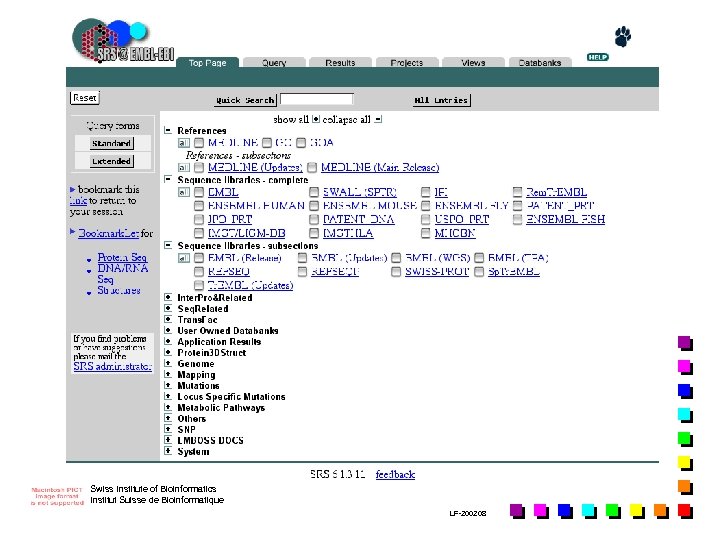The height and width of the screenshot is (540, 720).
Task: Open the Standard query form
Action: [x=111, y=143]
